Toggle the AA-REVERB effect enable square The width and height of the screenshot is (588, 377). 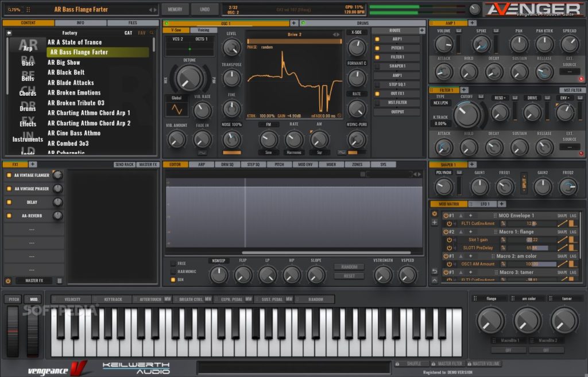point(9,216)
